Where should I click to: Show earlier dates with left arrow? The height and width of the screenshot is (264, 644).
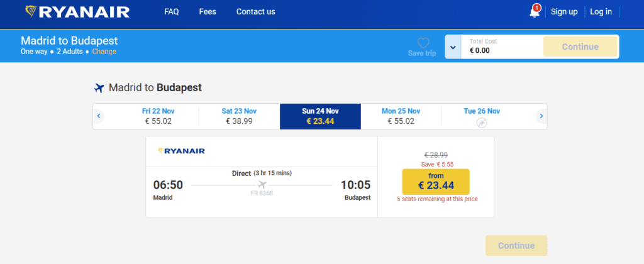[99, 116]
